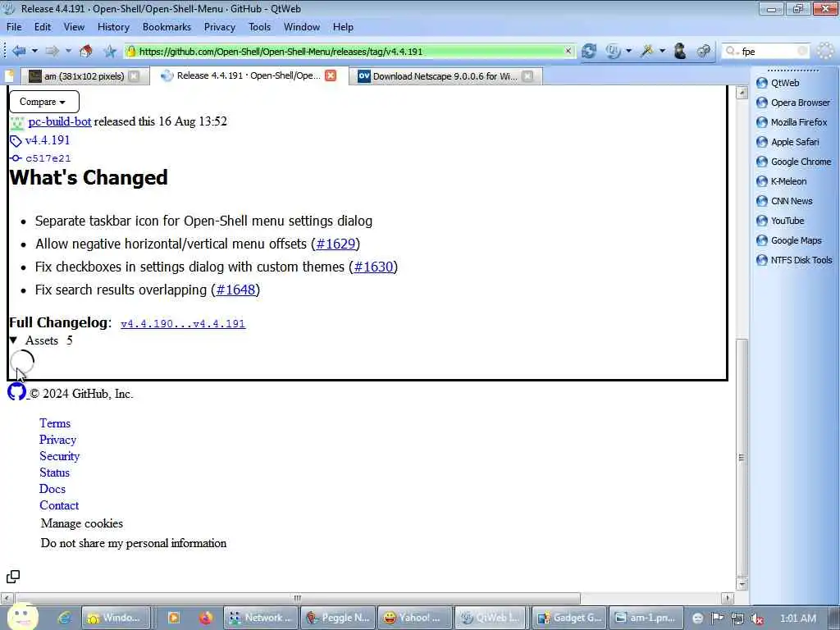Open commit c517e21 link

click(48, 158)
